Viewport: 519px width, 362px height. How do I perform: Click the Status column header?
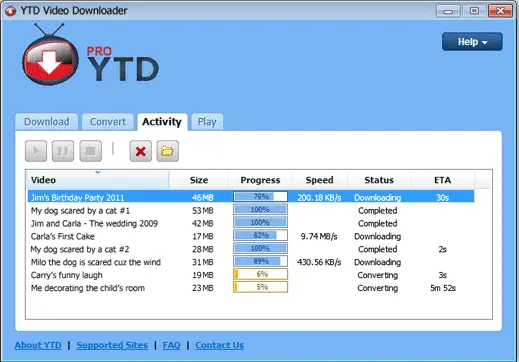[x=379, y=180]
